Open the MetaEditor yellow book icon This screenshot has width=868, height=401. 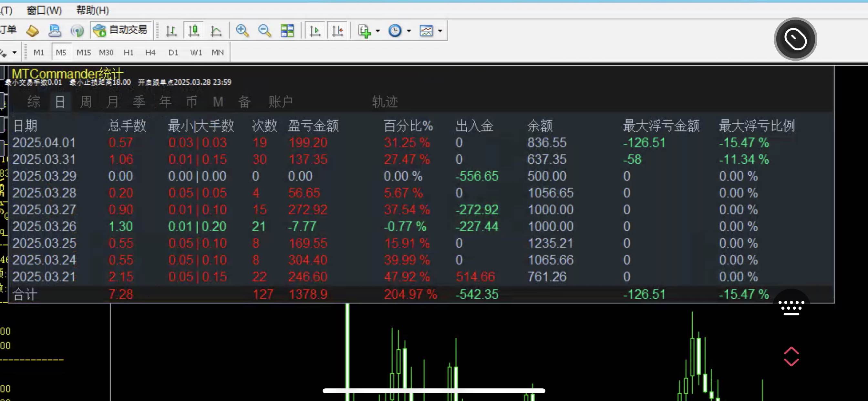pyautogui.click(x=32, y=31)
